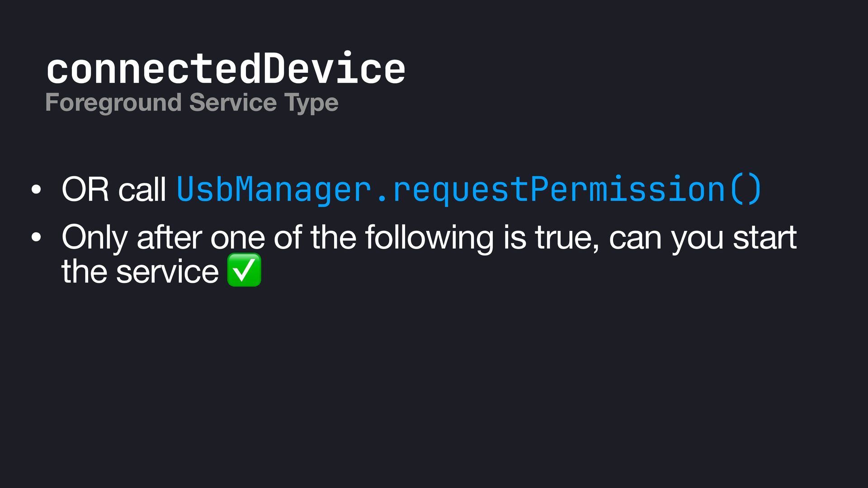
Task: Click the word 'Service' in the subtitle
Action: pos(233,102)
